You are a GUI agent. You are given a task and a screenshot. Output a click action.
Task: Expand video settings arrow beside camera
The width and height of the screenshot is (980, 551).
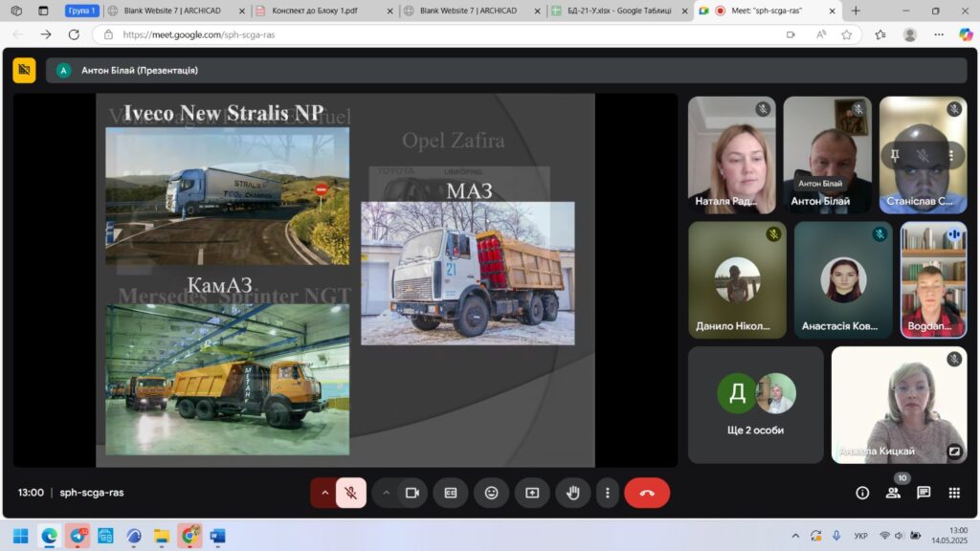(x=387, y=493)
